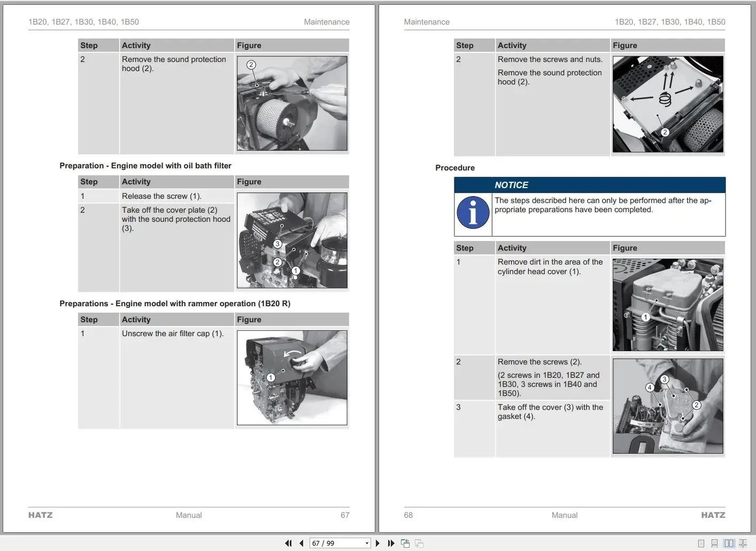Open the page number dropdown
756x551 pixels.
point(366,543)
